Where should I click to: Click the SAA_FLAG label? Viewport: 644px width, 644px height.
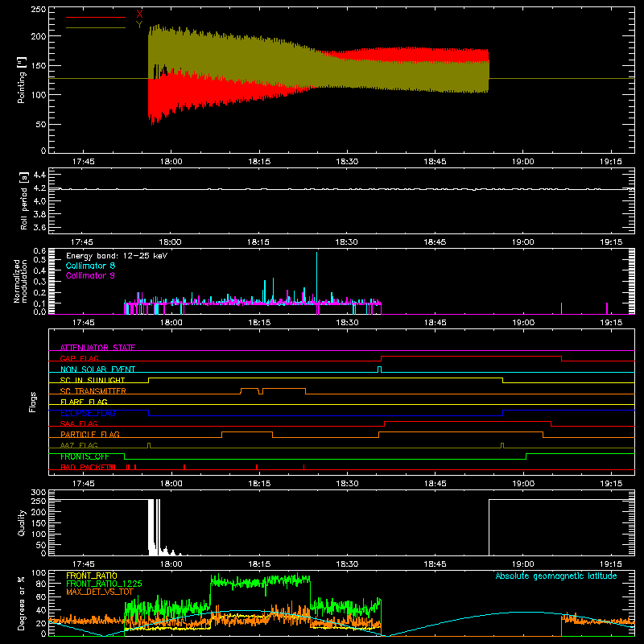79,423
